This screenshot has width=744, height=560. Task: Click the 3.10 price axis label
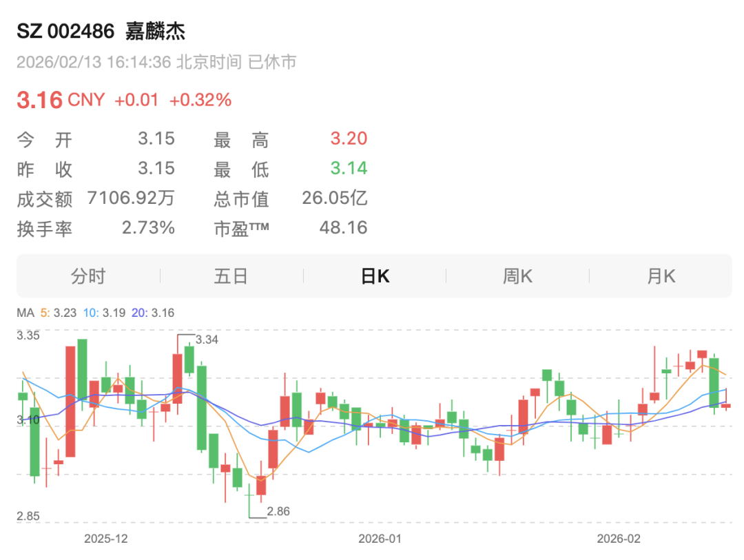click(28, 420)
